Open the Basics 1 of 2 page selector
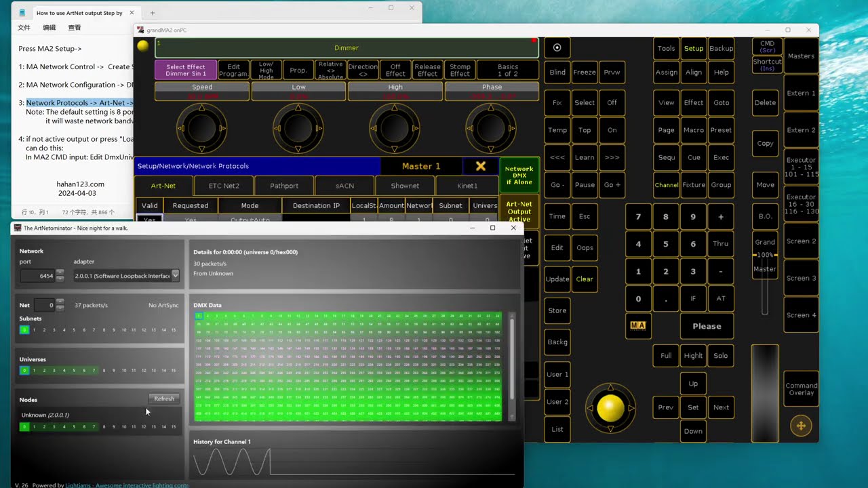Screen dimensions: 868x488 [508, 70]
